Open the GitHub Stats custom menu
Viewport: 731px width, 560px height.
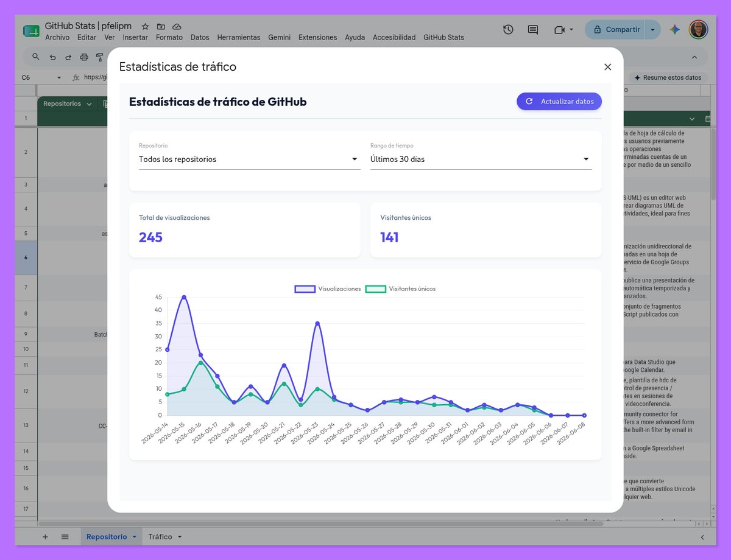point(444,37)
